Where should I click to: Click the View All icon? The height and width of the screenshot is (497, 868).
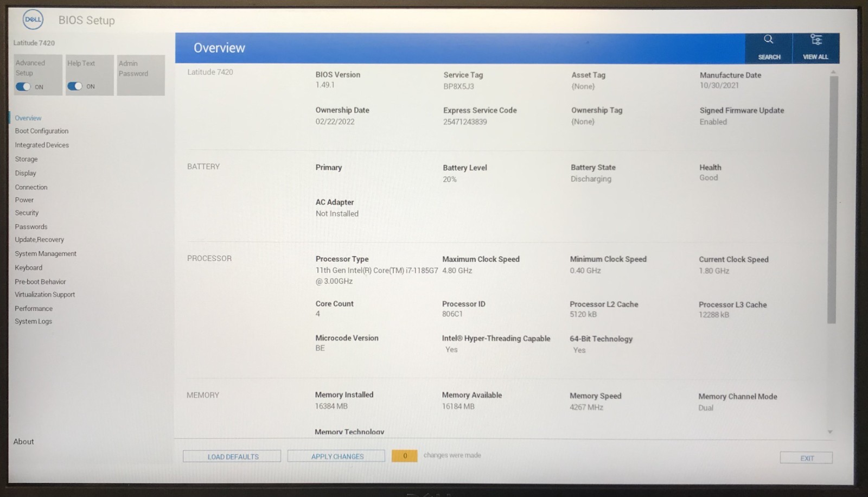pos(815,48)
